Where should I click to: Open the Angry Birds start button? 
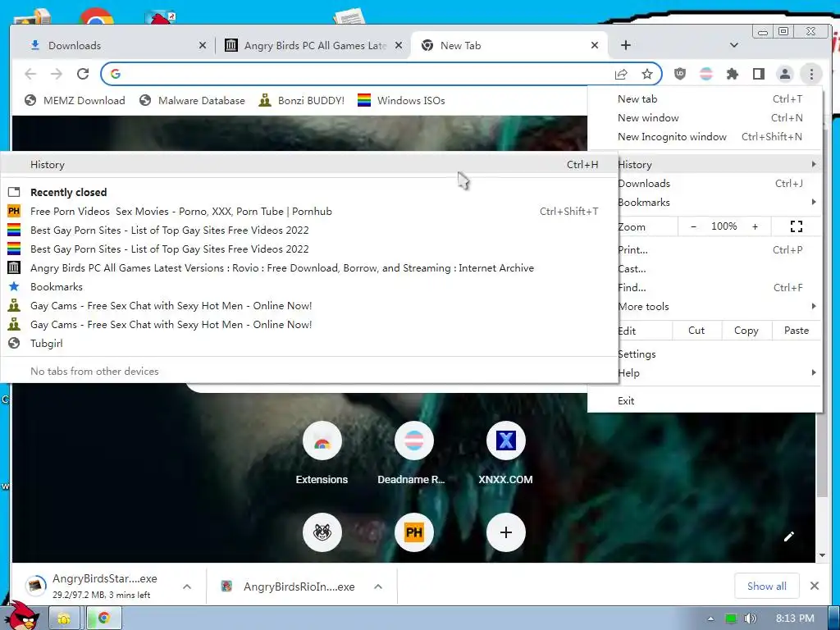(24, 616)
